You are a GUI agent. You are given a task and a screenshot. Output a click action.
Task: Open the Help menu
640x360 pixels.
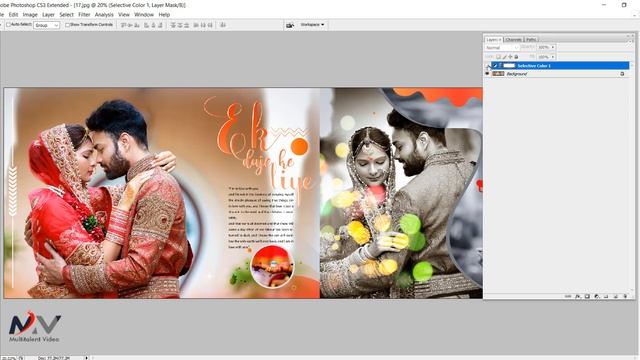click(x=164, y=15)
